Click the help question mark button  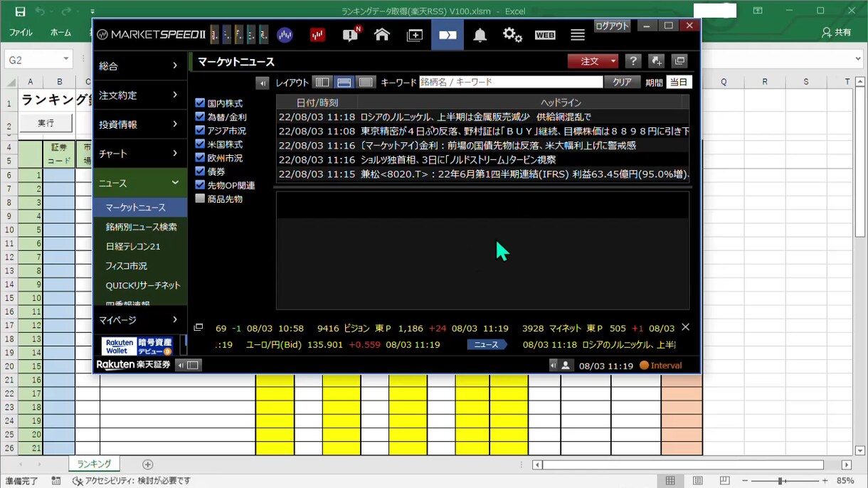(633, 61)
